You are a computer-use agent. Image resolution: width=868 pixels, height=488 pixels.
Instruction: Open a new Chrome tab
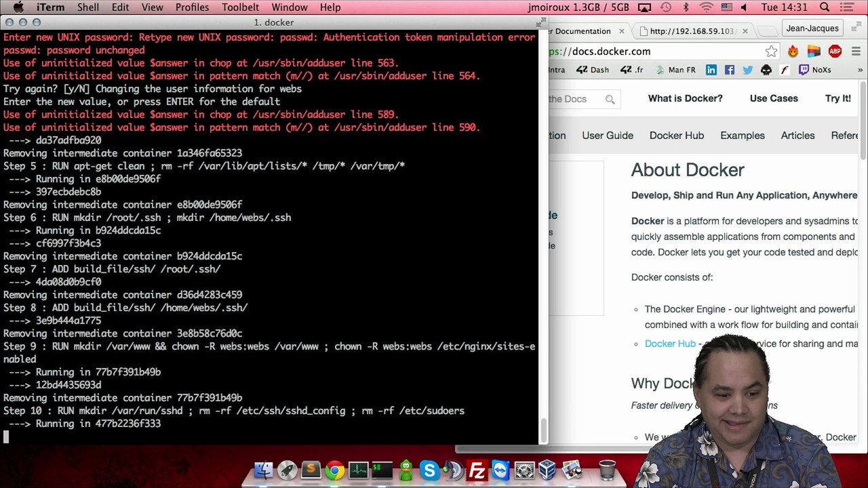766,31
